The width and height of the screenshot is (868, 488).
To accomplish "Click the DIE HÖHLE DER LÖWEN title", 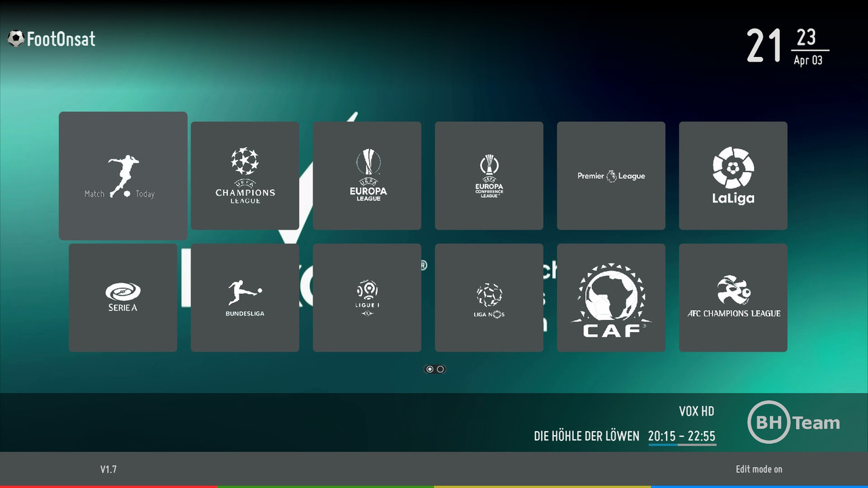I will point(587,436).
